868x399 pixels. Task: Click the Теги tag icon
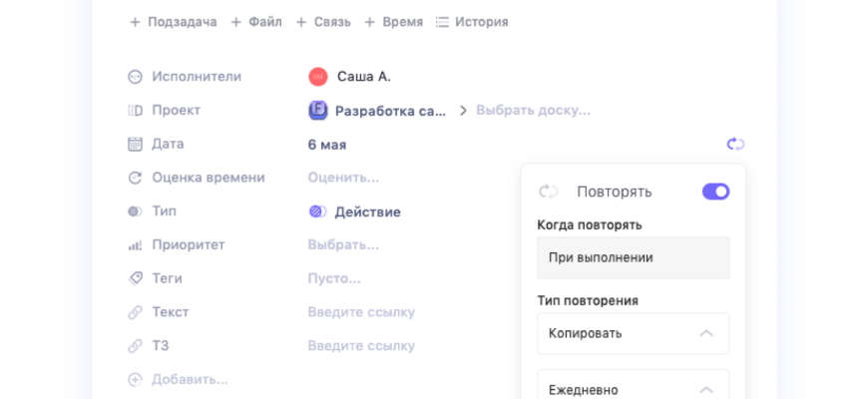[136, 279]
